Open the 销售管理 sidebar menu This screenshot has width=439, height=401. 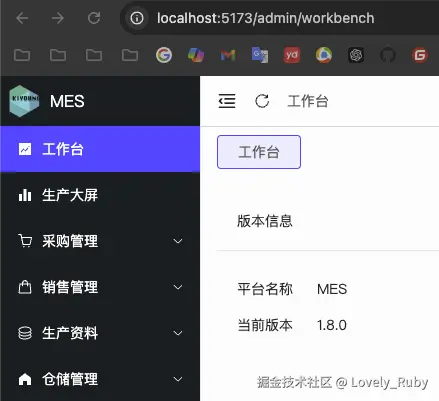click(100, 287)
